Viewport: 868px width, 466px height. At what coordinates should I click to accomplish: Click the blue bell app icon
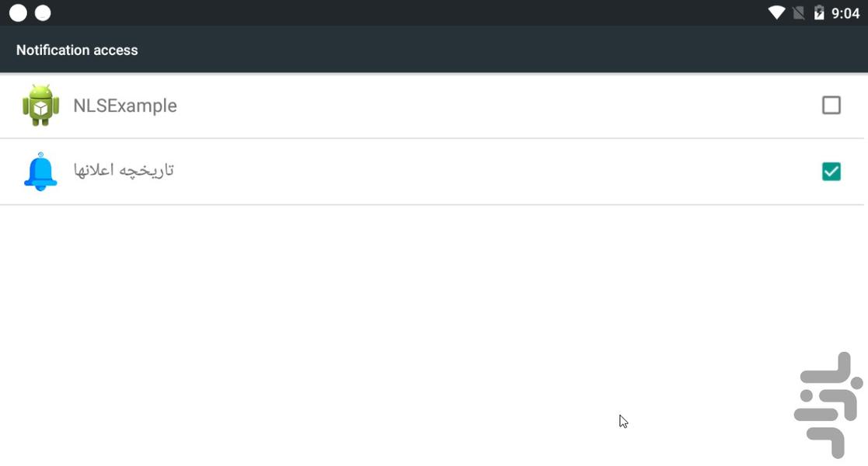click(40, 172)
